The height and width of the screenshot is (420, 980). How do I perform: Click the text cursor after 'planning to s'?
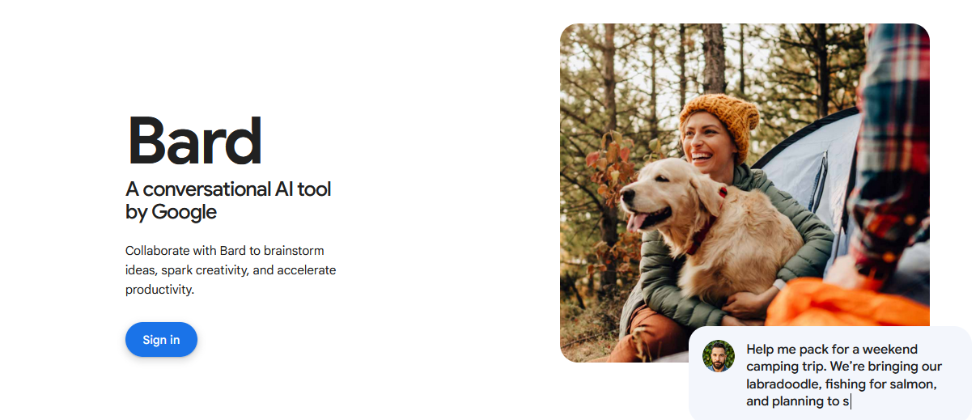(851, 401)
